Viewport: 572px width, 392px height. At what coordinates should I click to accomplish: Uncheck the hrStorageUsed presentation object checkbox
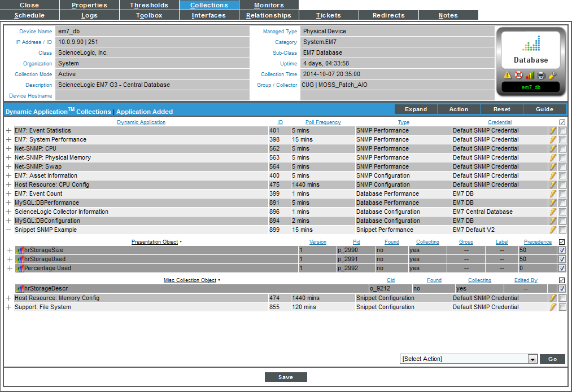[562, 259]
